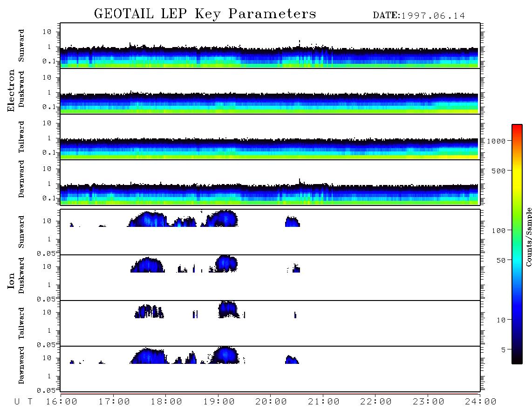This screenshot has height=410, width=532.
Task: Select the DATE:1997.06.14 label
Action: [419, 16]
